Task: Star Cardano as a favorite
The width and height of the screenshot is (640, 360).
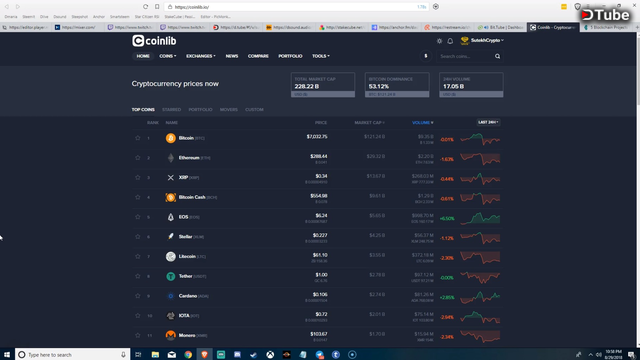Action: 138,296
